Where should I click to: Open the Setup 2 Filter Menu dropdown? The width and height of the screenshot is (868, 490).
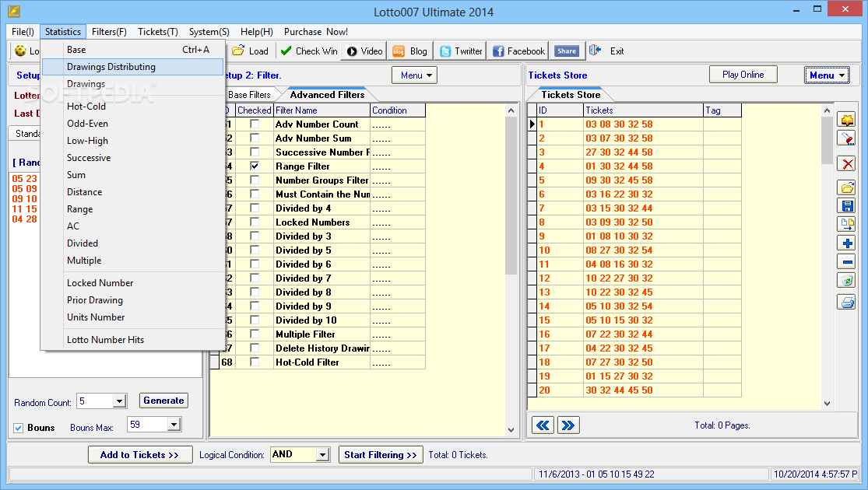tap(414, 75)
